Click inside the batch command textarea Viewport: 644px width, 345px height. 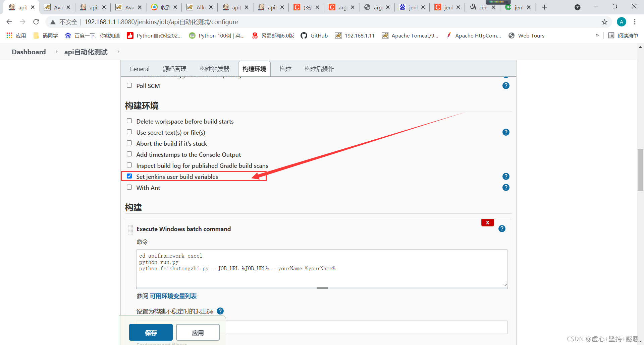(322, 268)
